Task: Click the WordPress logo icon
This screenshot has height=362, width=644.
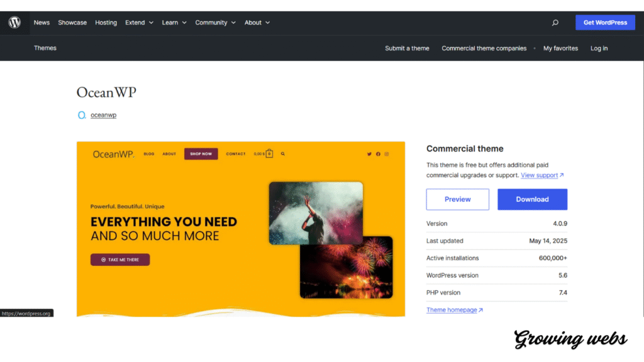Action: pyautogui.click(x=14, y=22)
